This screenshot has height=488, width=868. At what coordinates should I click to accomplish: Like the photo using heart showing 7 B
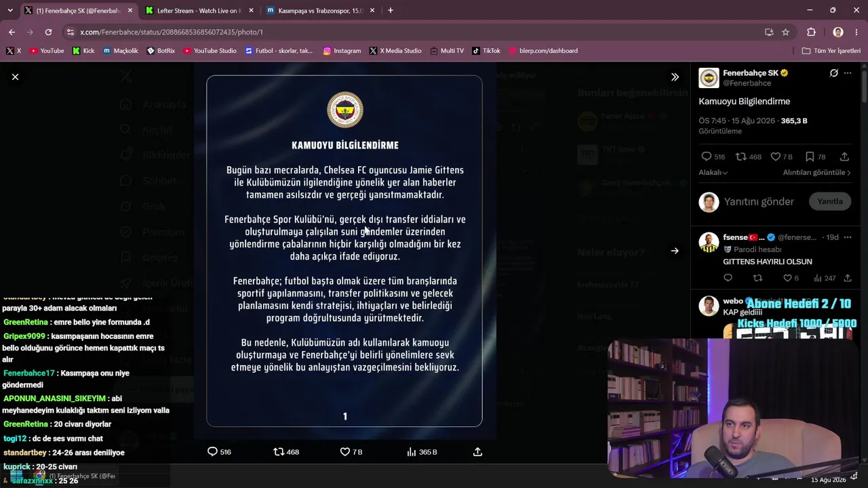[344, 452]
